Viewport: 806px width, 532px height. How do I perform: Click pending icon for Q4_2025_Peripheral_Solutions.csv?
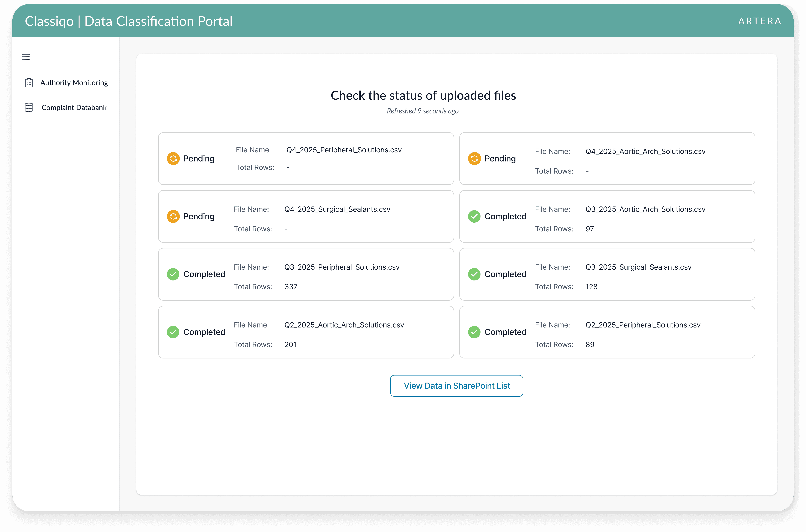click(x=173, y=158)
